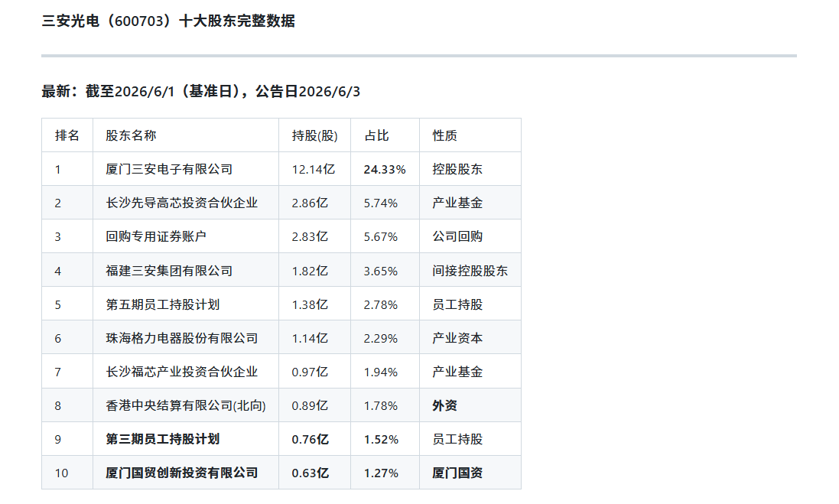
Task: Click the 1.78% percentage
Action: 380,405
